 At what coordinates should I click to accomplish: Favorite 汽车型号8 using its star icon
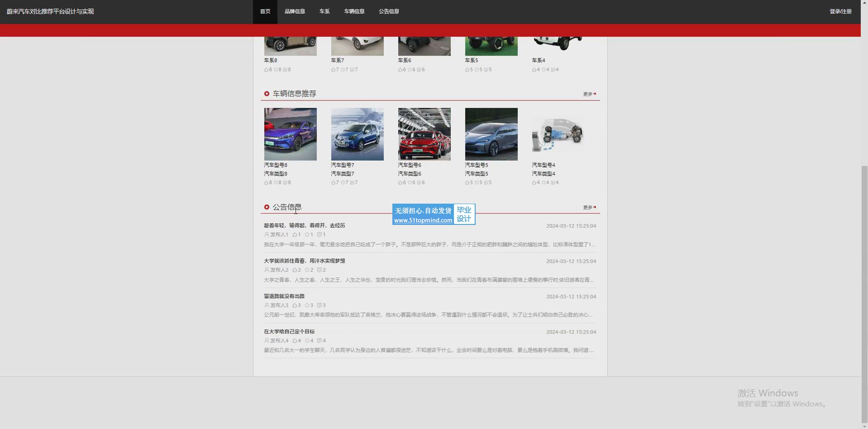(276, 183)
